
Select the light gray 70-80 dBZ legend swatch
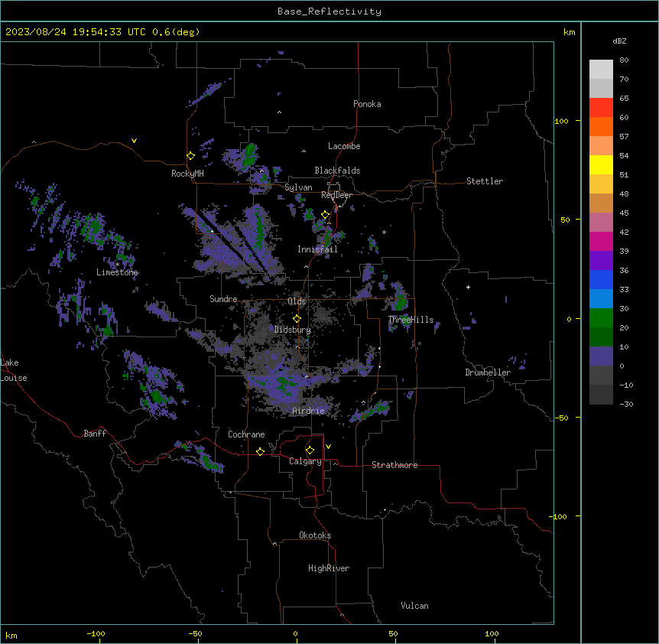pyautogui.click(x=601, y=70)
